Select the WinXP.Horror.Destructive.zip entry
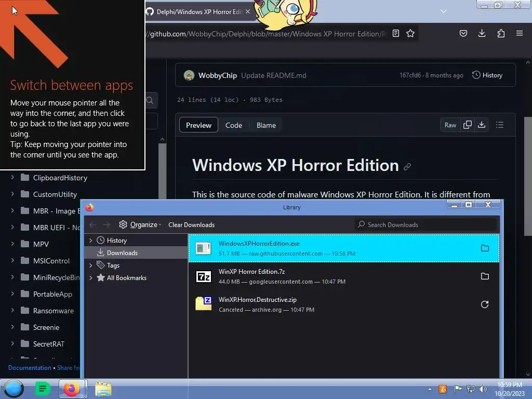This screenshot has height=399, width=532. pos(343,304)
